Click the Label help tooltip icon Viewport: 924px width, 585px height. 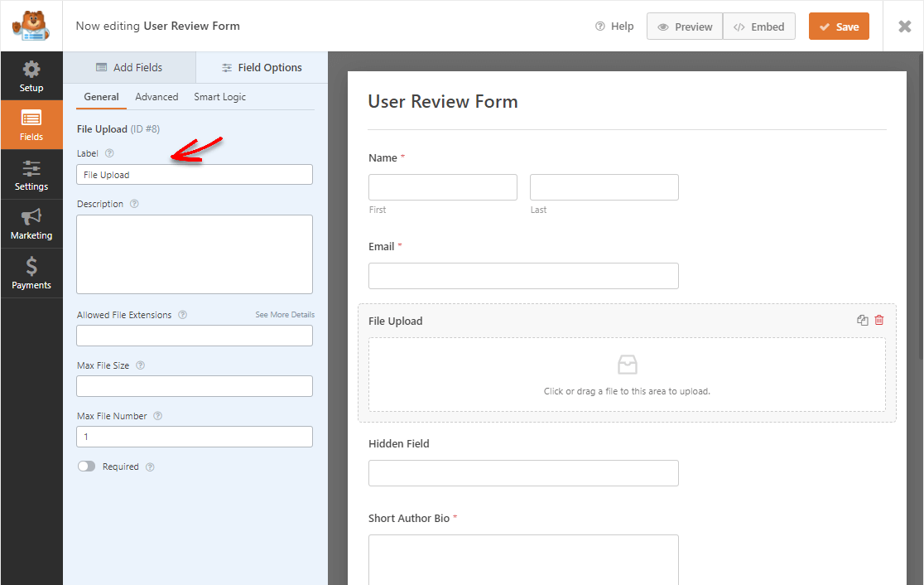110,153
